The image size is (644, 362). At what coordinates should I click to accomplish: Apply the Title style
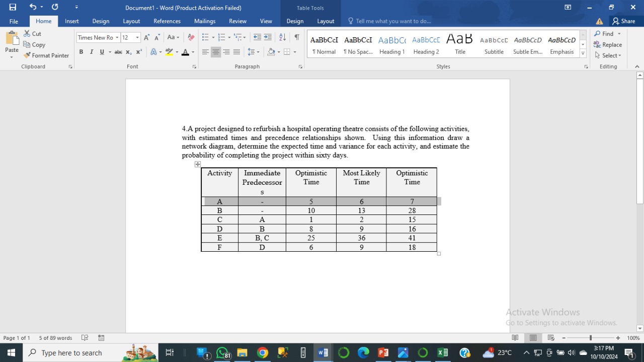(x=460, y=45)
